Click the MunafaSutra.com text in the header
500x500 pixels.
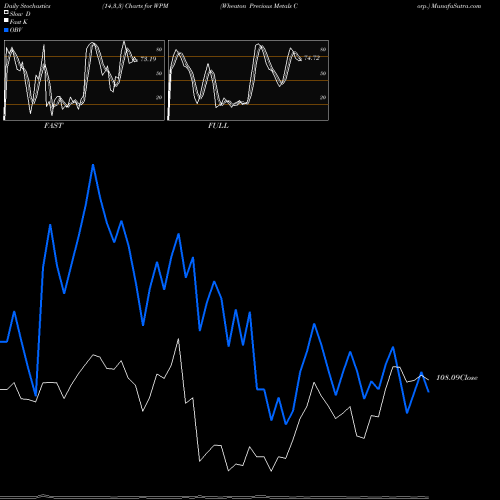coord(455,6)
